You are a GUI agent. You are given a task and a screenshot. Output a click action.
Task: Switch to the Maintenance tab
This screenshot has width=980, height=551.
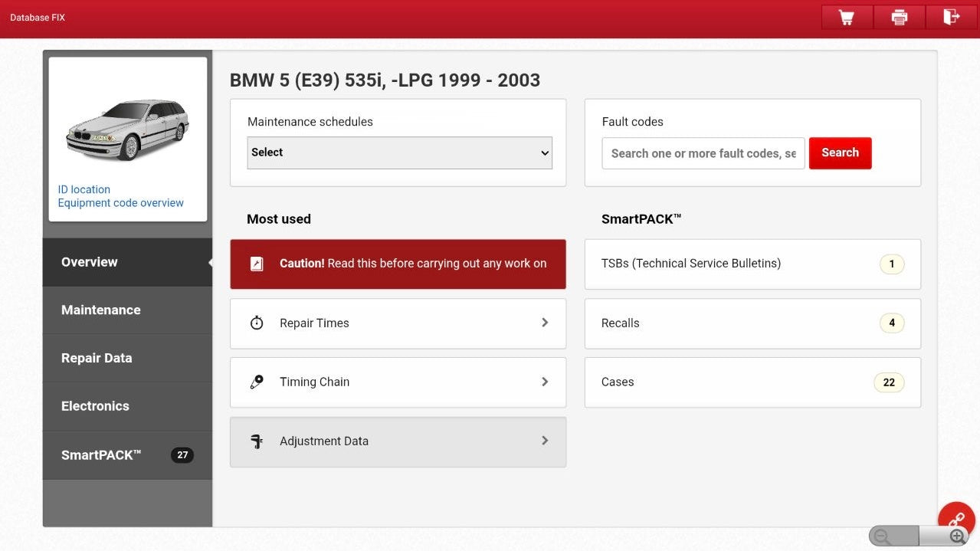coord(100,310)
